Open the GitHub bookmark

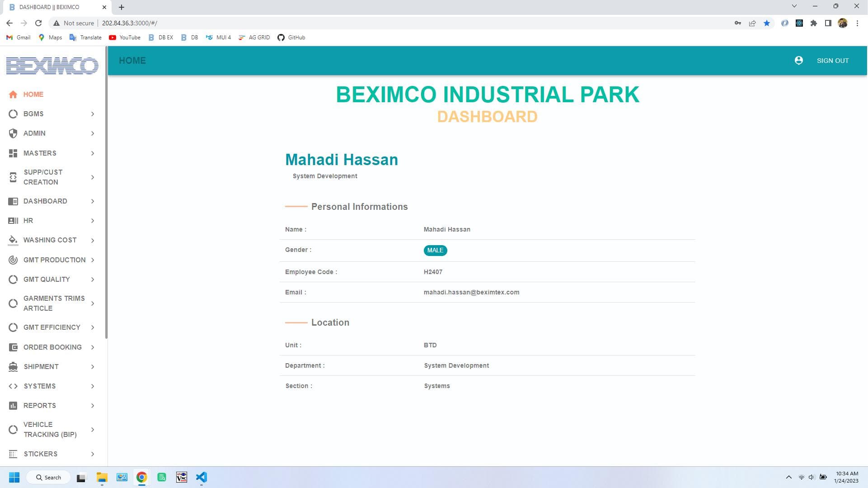click(x=291, y=38)
